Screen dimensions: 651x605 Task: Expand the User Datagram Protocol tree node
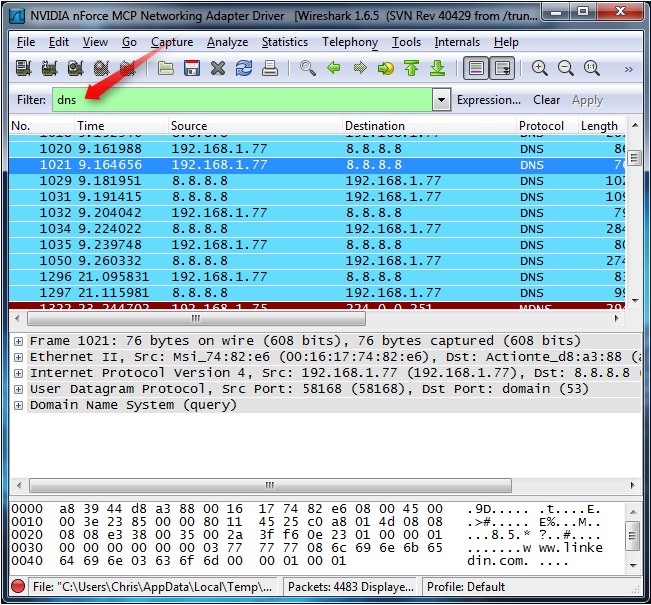(x=18, y=389)
